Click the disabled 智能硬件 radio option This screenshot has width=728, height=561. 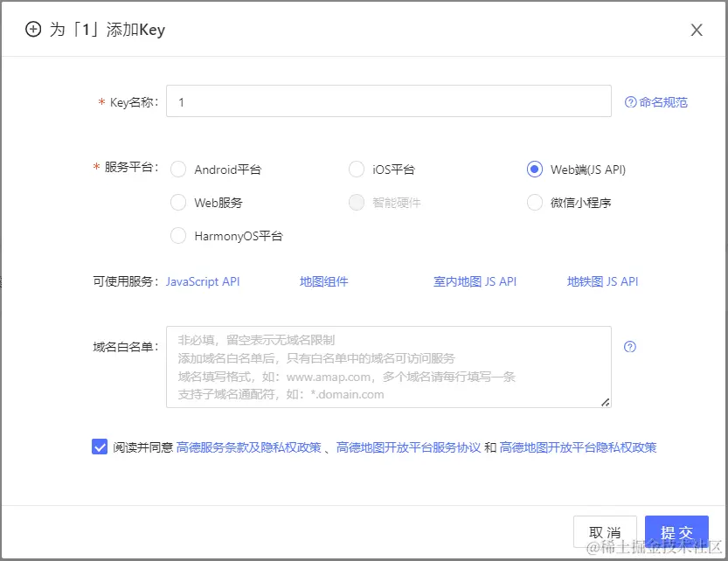[x=357, y=203]
